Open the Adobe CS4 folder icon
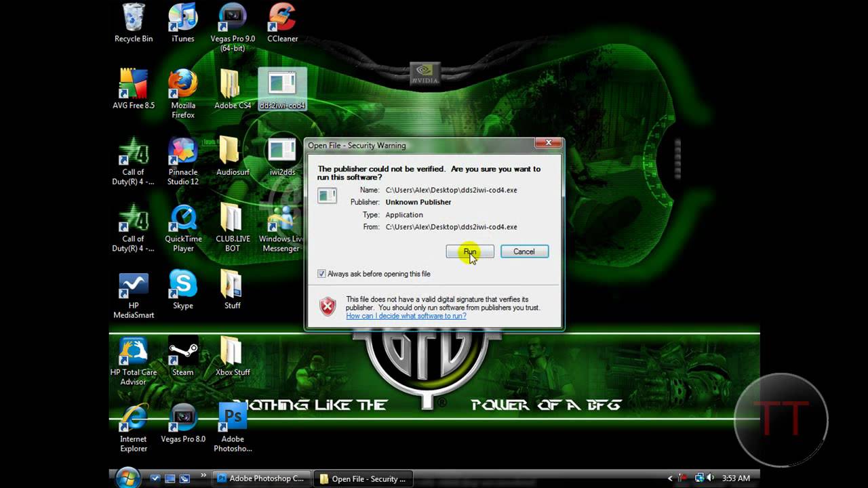 pos(233,89)
